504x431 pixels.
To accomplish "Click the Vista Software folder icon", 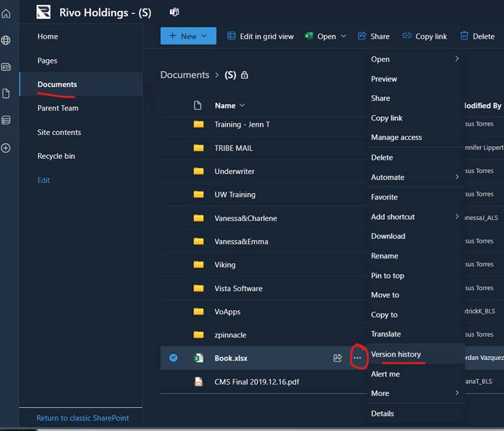I will coord(198,288).
